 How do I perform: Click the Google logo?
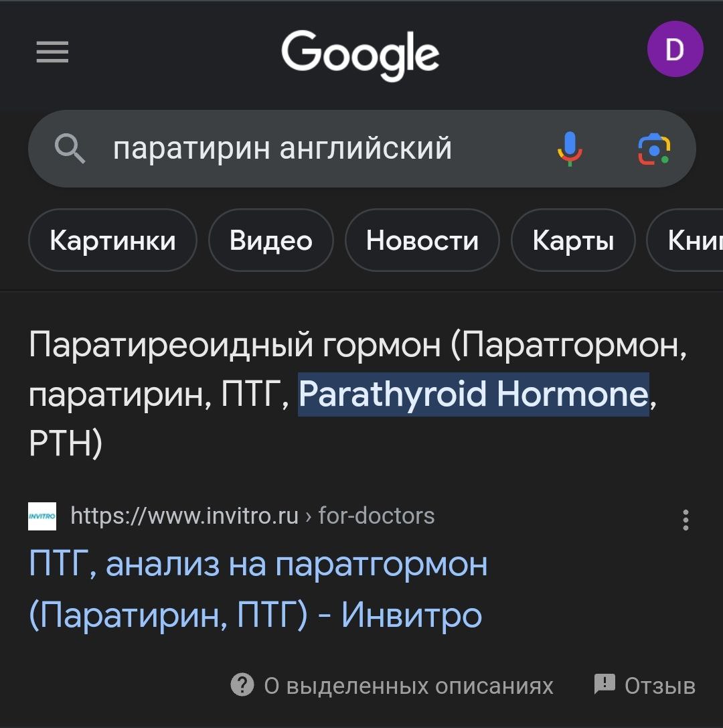point(360,55)
